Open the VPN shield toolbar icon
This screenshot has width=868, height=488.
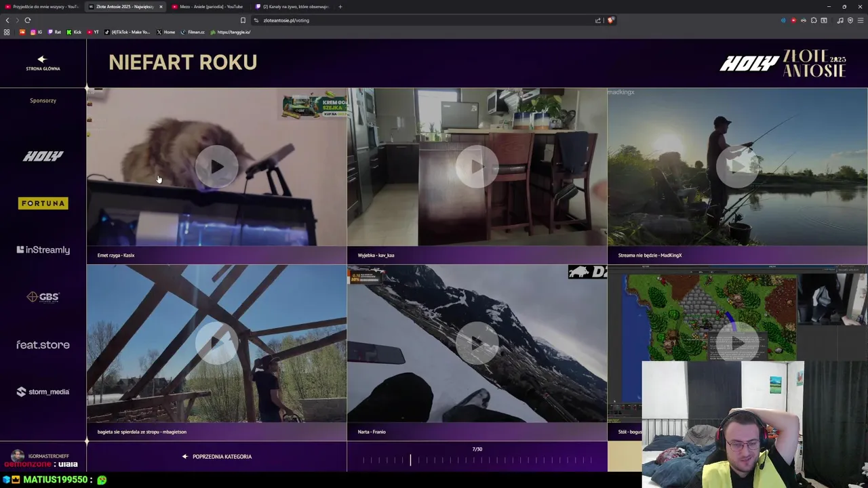(850, 20)
